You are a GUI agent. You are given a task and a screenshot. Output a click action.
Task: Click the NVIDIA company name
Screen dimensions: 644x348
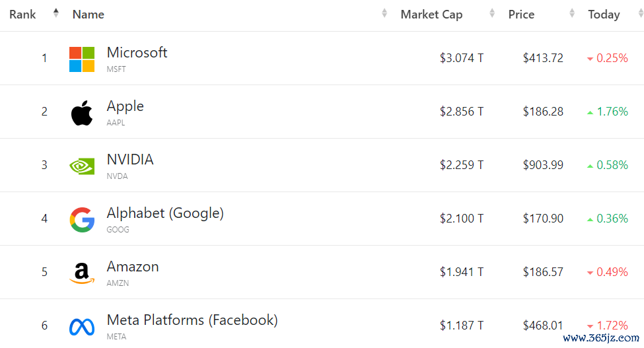coord(129,160)
